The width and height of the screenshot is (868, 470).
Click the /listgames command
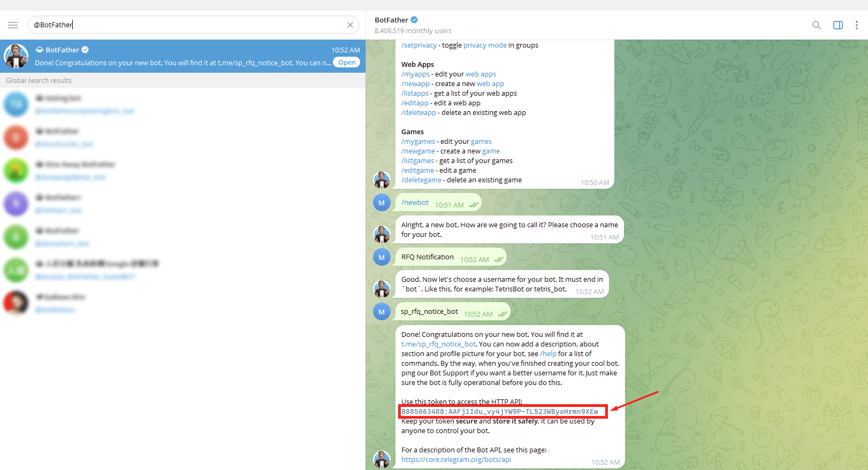417,161
